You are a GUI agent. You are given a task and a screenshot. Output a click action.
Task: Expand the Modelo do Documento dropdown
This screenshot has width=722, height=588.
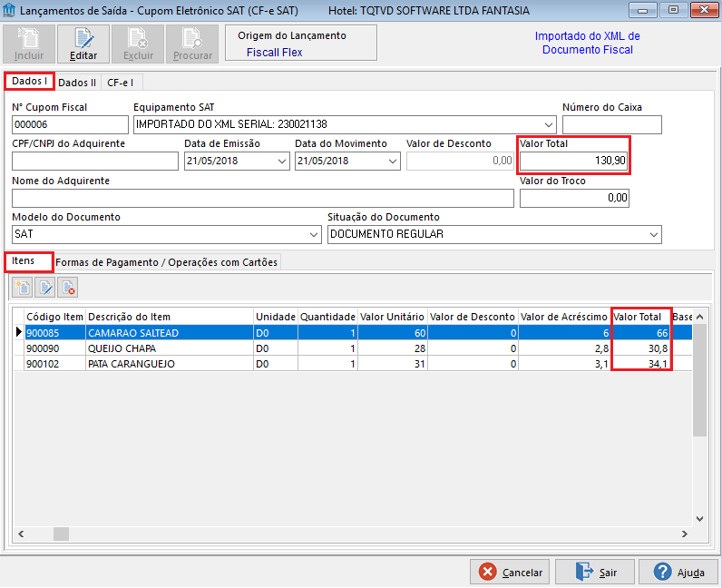[x=314, y=234]
